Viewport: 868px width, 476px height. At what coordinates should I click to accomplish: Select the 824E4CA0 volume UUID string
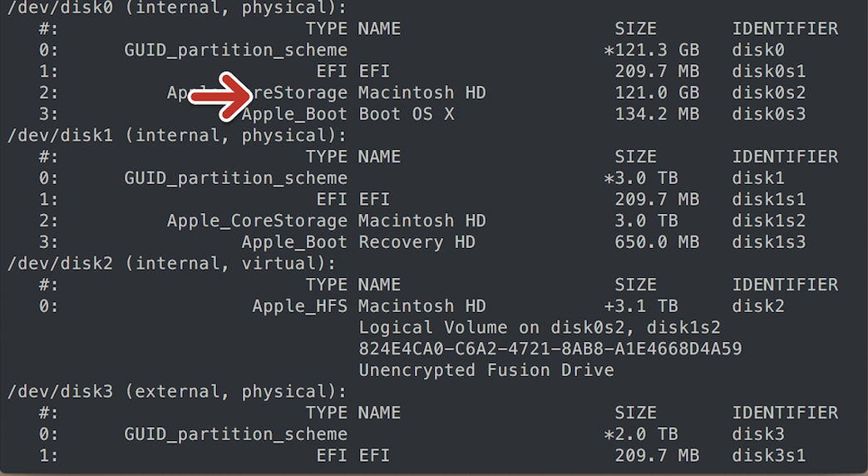click(x=550, y=349)
